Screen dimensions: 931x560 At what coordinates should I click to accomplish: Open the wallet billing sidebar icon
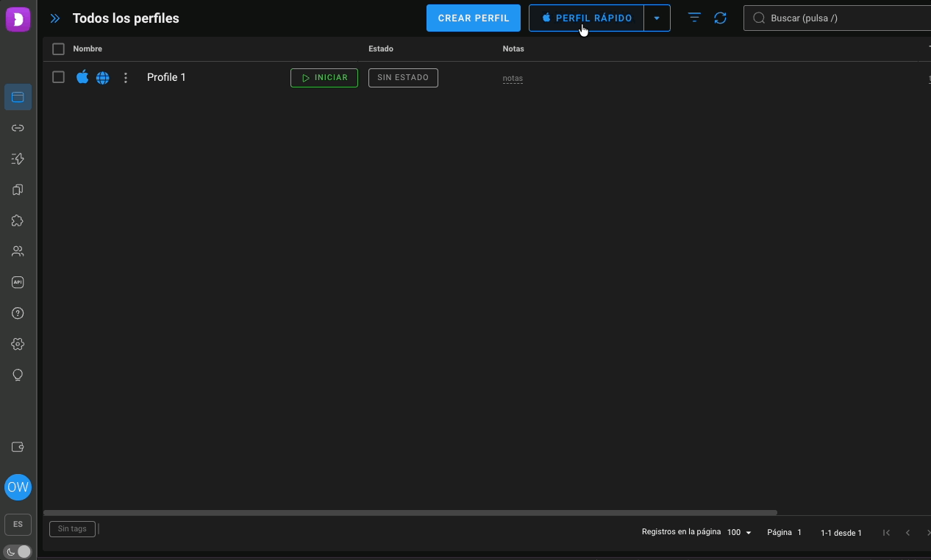pyautogui.click(x=18, y=447)
